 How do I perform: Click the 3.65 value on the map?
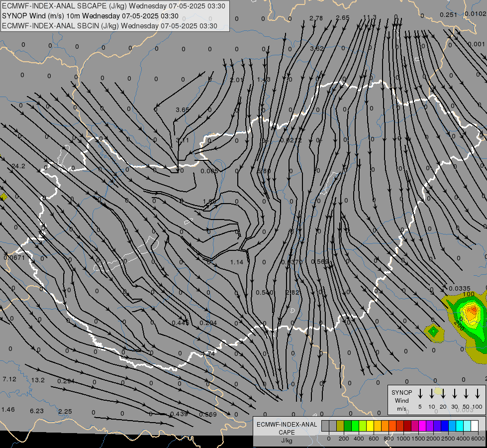click(x=183, y=110)
